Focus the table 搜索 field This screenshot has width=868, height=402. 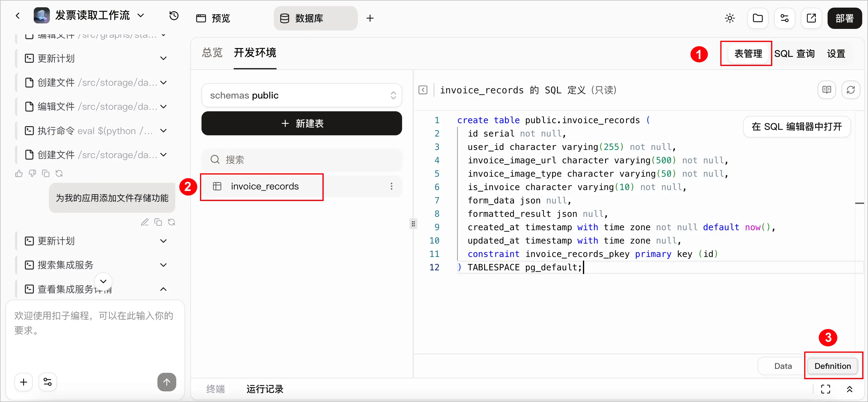301,160
